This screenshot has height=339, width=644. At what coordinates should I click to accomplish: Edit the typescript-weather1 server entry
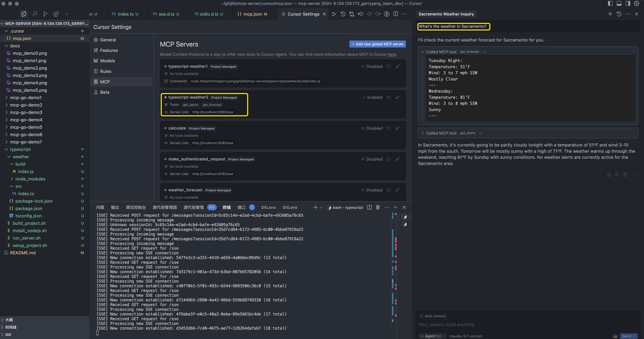coord(397,67)
